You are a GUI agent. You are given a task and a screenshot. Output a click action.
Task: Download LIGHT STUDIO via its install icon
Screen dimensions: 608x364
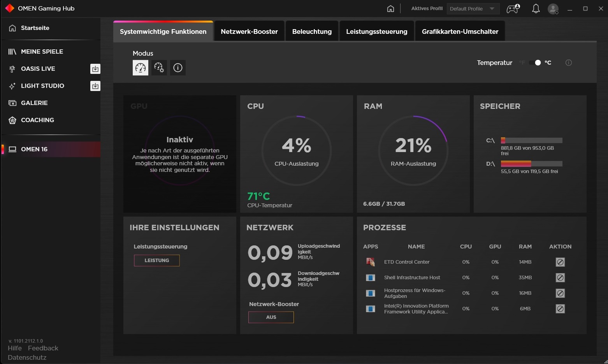coord(95,86)
